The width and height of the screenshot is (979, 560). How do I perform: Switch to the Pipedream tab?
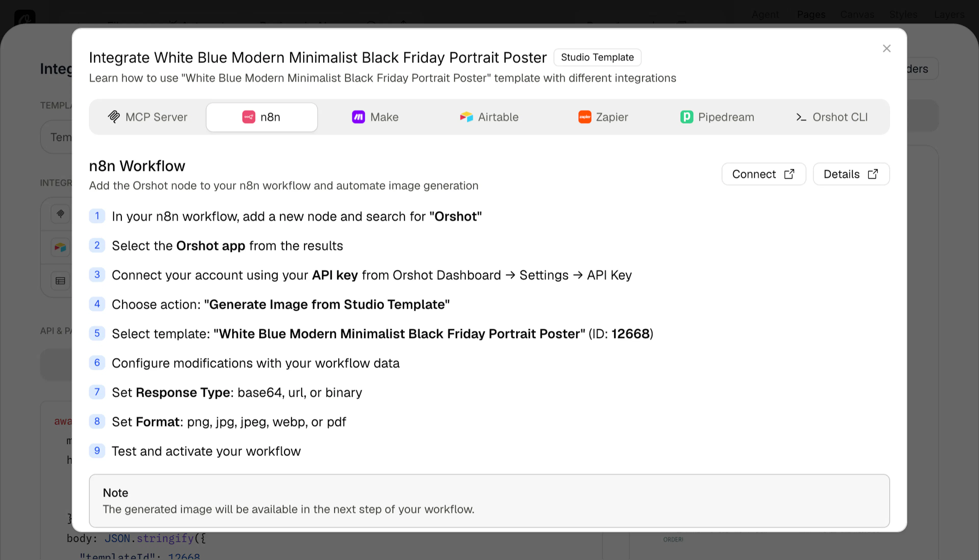(x=717, y=117)
